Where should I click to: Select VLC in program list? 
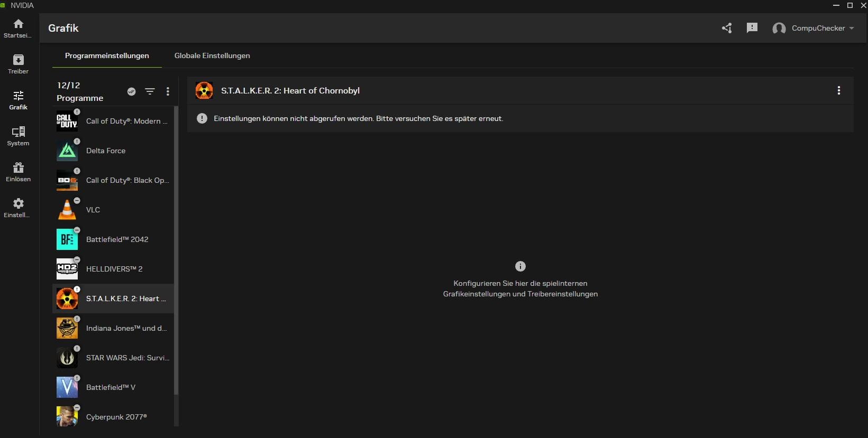[113, 210]
